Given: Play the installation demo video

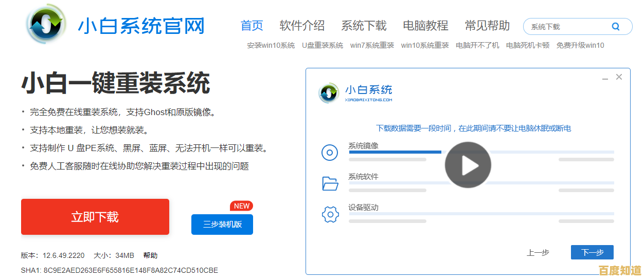Looking at the screenshot, I should coord(468,165).
